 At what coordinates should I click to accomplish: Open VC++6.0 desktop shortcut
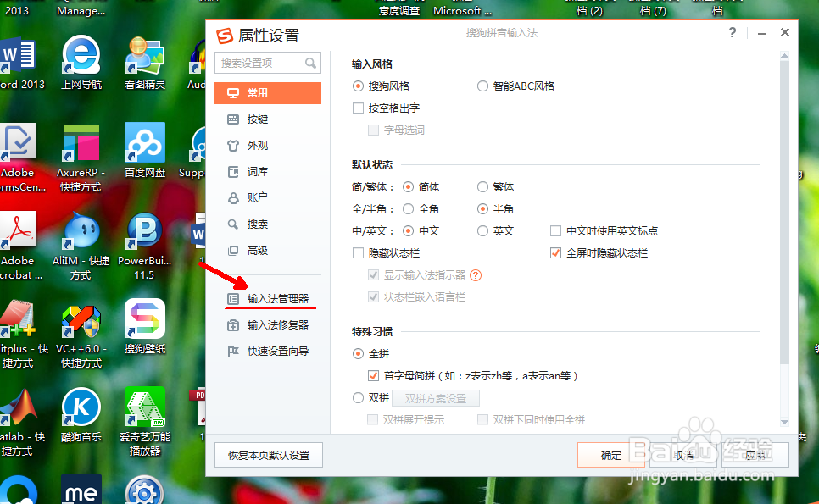click(81, 335)
